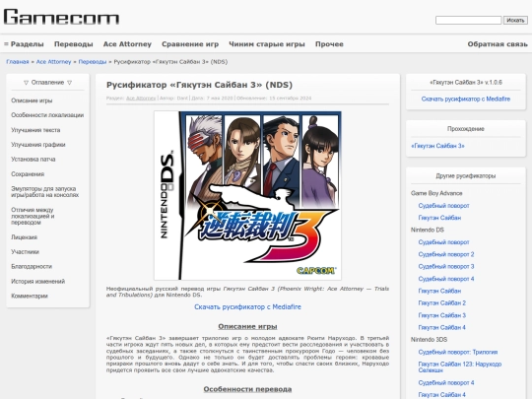This screenshot has width=532, height=399.
Task: Jump to Особенности локализации section
Action: (x=47, y=115)
